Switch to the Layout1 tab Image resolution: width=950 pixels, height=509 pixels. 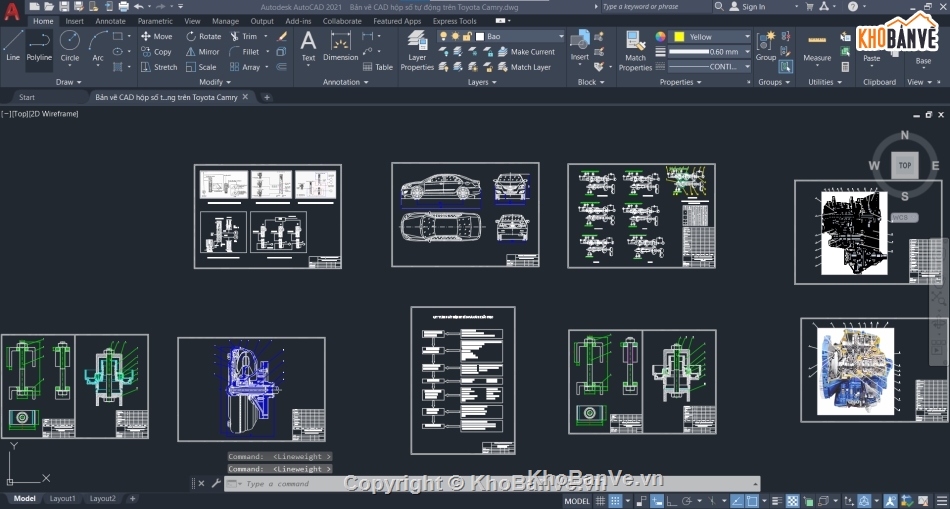point(62,499)
